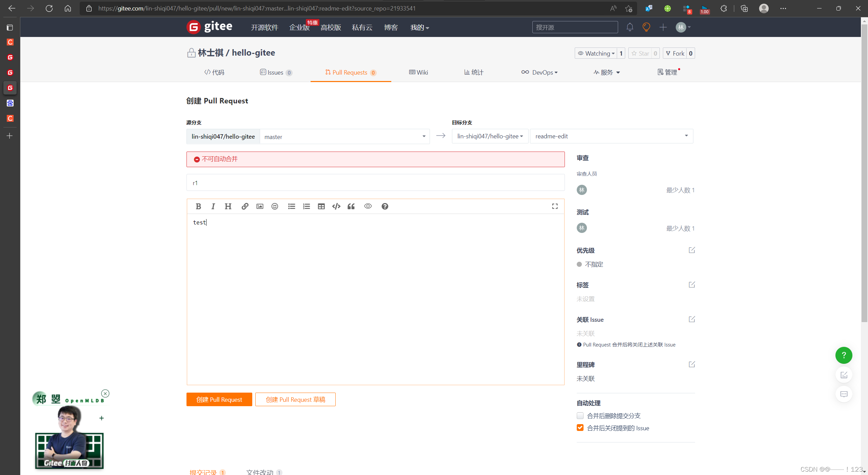The width and height of the screenshot is (868, 475).
Task: Click the page vertical scrollbar
Action: tap(864, 170)
